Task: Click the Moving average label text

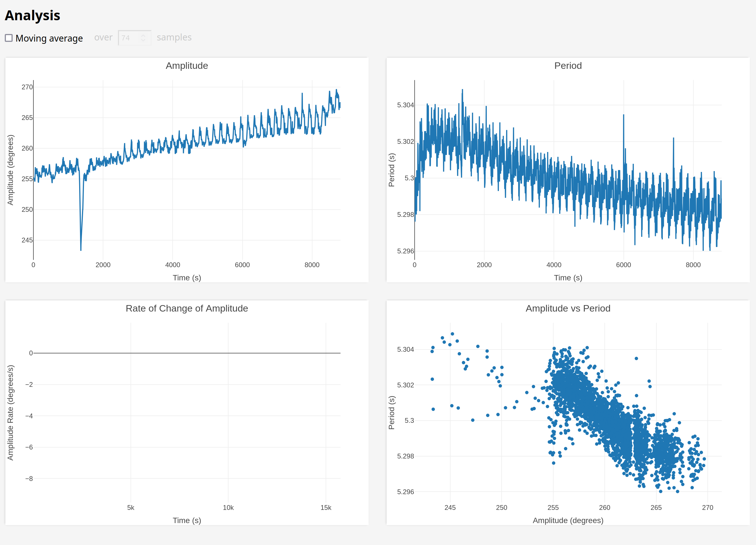Action: point(49,38)
